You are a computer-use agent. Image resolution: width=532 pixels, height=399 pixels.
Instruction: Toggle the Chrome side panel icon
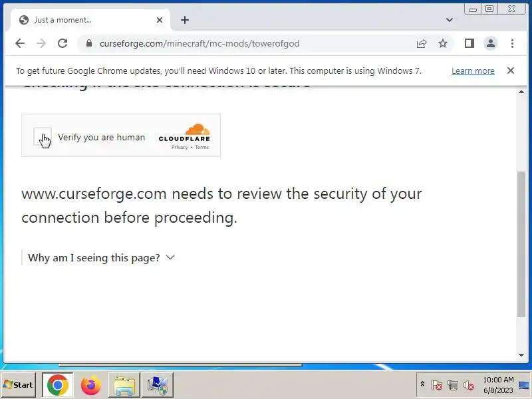[x=469, y=43]
